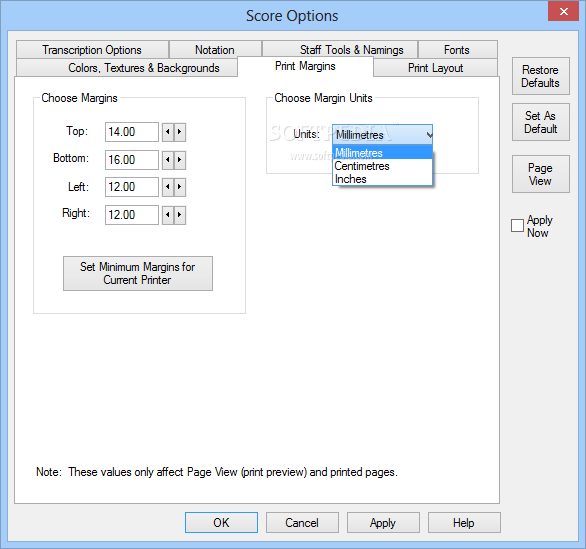Increase the Bottom margin with right arrow
This screenshot has width=586, height=549.
[180, 160]
